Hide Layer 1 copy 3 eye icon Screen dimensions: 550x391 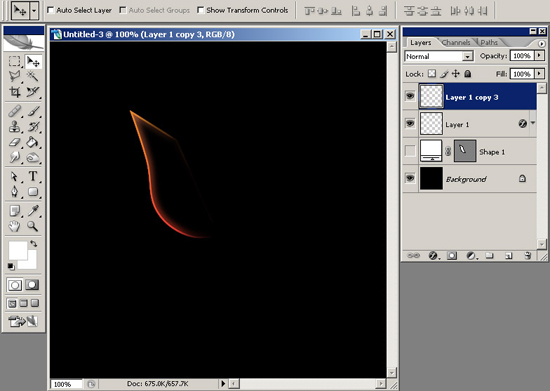coord(410,96)
